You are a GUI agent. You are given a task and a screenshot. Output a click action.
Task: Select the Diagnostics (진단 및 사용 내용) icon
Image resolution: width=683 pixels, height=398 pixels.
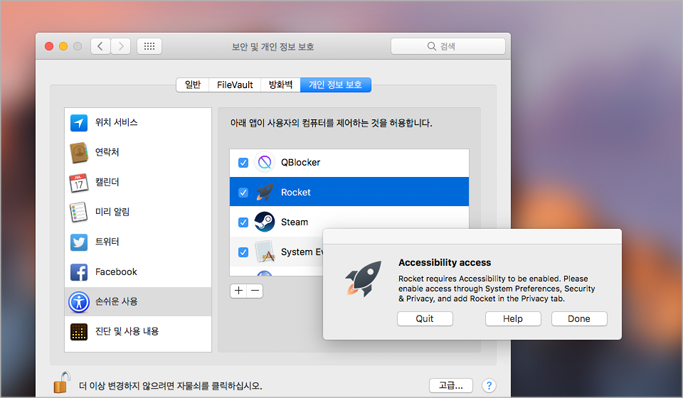79,332
